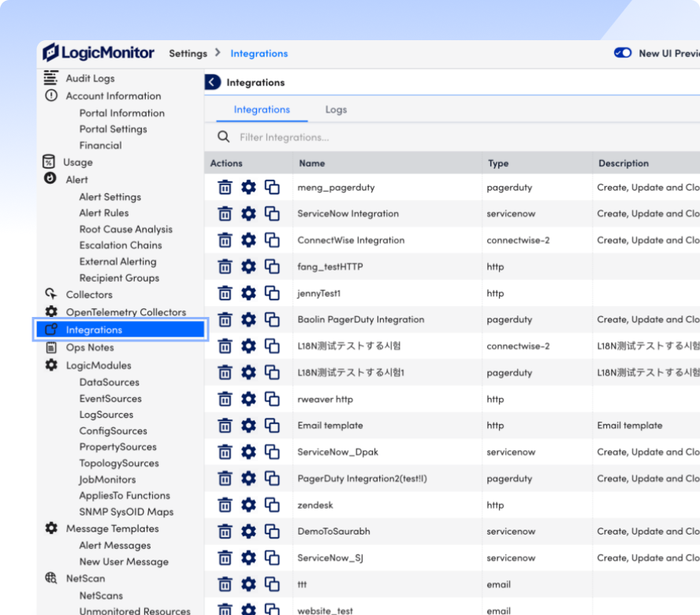Image resolution: width=700 pixels, height=615 pixels.
Task: Open Message Templates in the sidebar
Action: [x=113, y=528]
